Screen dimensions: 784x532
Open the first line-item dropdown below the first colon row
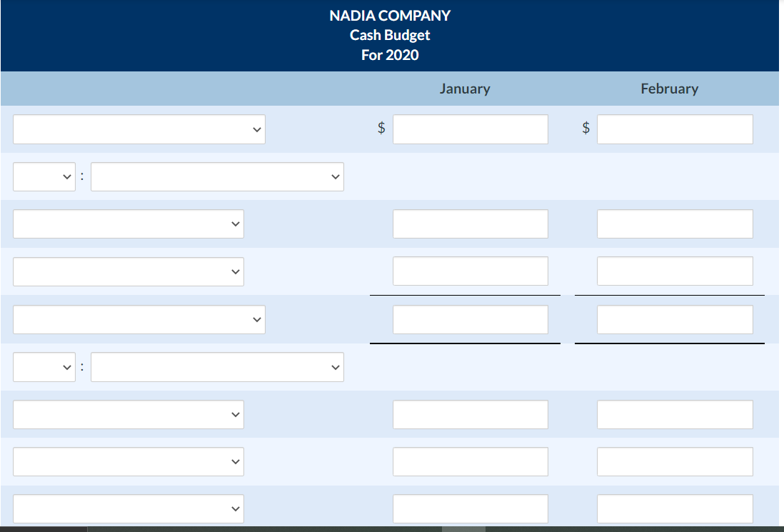click(129, 224)
